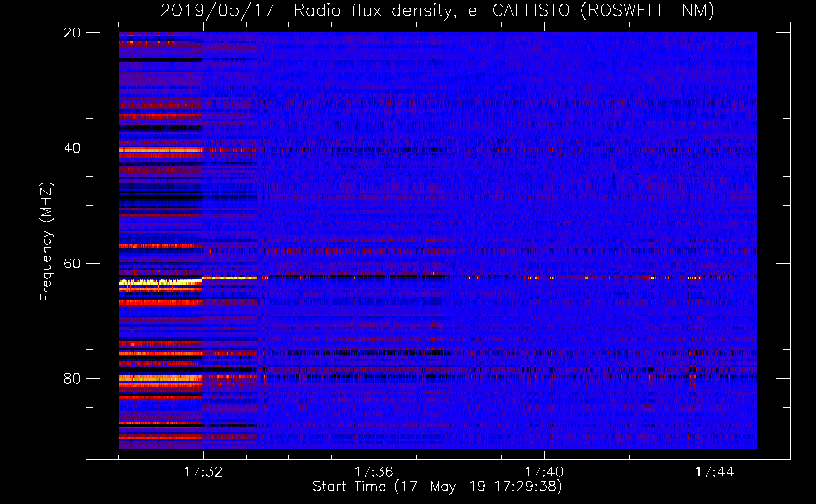
Task: Click the 17:44 time tick label
Action: click(x=715, y=472)
